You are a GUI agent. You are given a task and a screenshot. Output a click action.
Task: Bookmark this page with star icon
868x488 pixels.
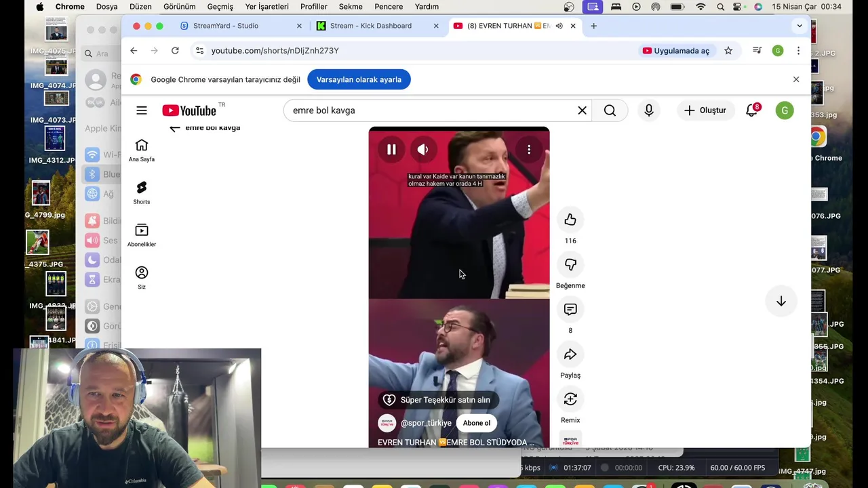(x=728, y=51)
